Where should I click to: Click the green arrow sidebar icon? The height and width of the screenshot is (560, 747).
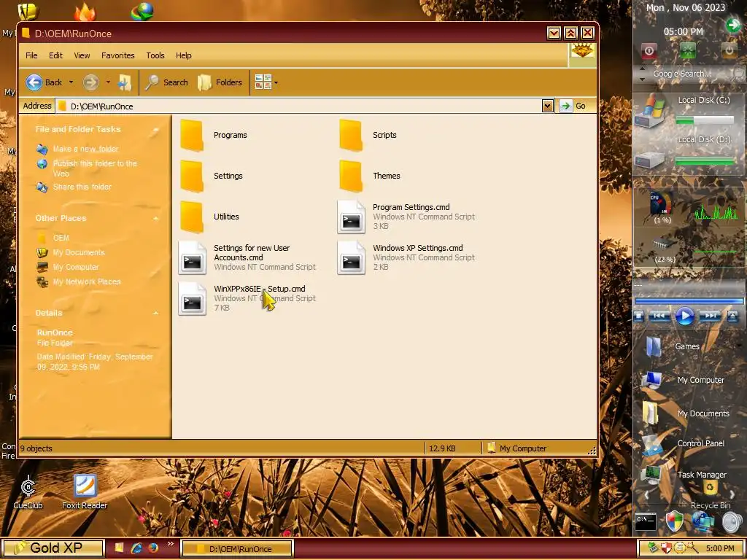[732, 25]
